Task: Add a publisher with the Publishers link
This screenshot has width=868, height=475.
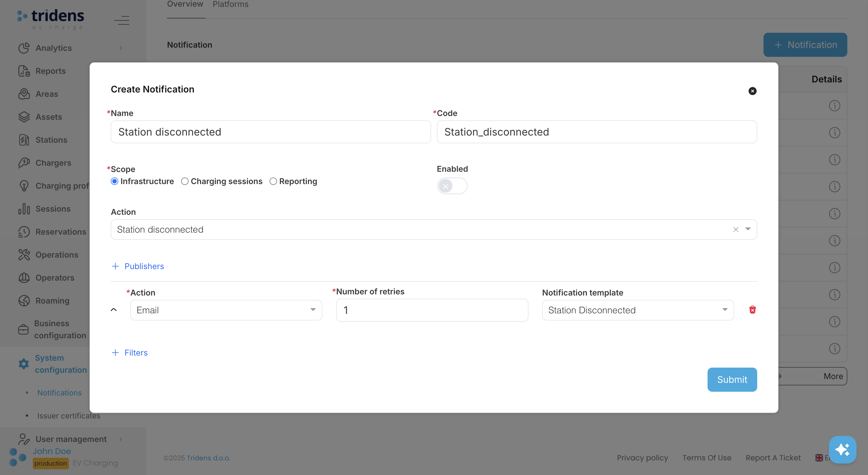Action: pyautogui.click(x=137, y=266)
